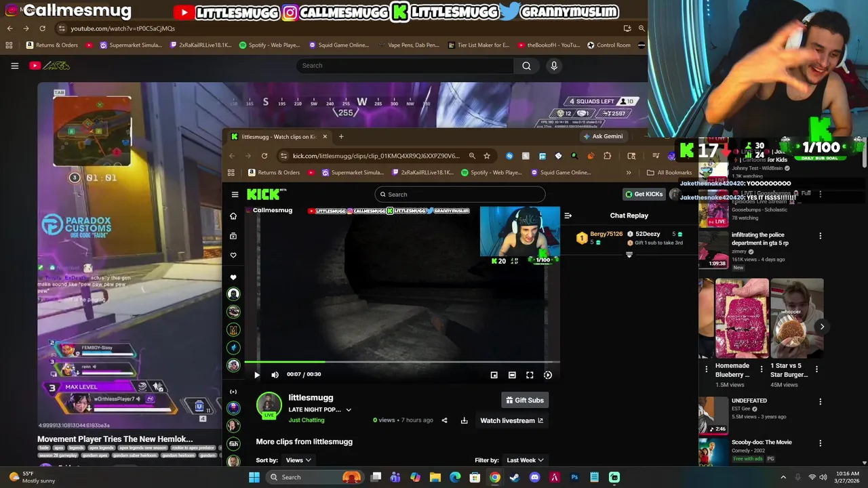Focus YouTube search box

(x=405, y=66)
